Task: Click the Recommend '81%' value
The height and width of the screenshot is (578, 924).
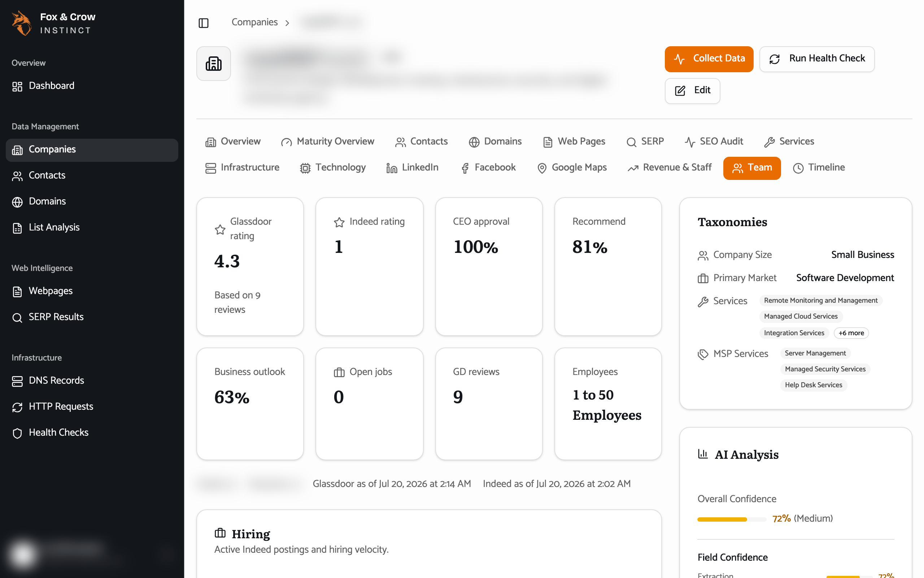Action: (589, 247)
